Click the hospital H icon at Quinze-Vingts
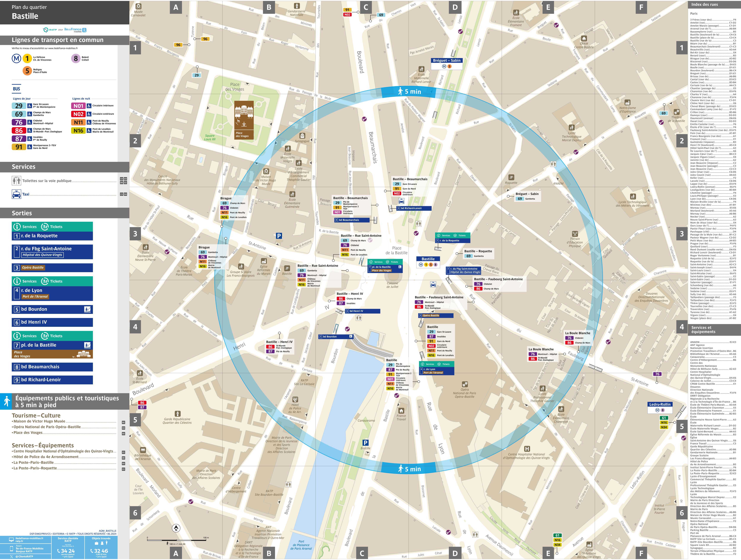 pos(527,449)
